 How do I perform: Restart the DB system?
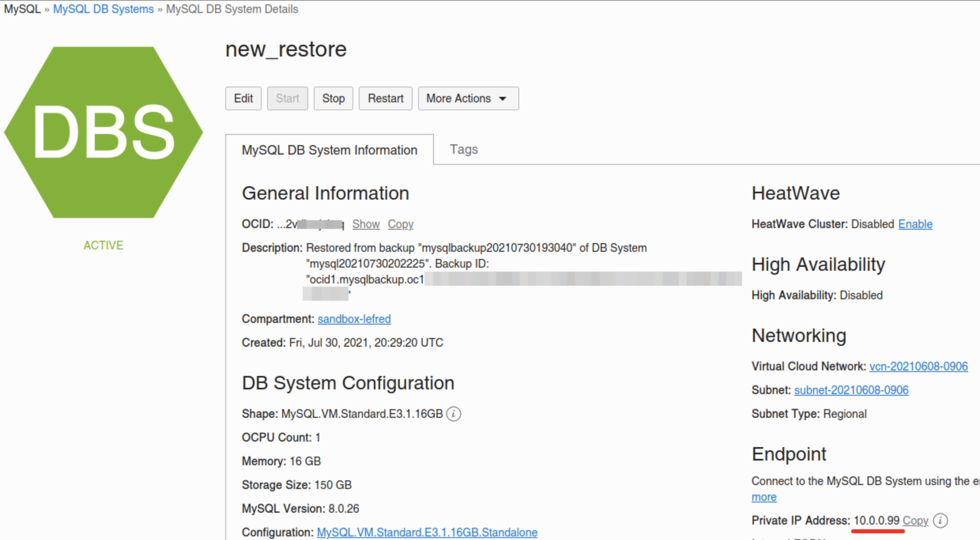pos(385,98)
